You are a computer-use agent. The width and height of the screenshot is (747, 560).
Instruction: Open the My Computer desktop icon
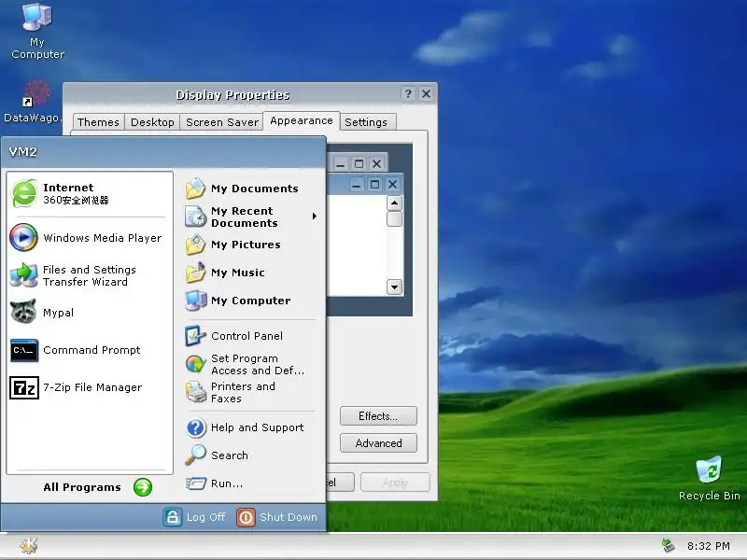click(37, 31)
